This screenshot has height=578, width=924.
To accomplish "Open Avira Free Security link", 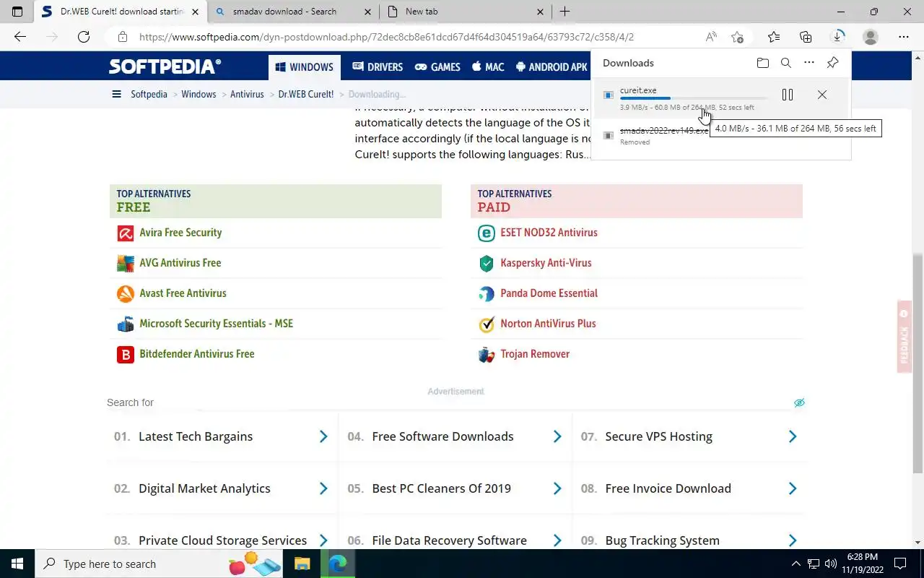I will (180, 233).
